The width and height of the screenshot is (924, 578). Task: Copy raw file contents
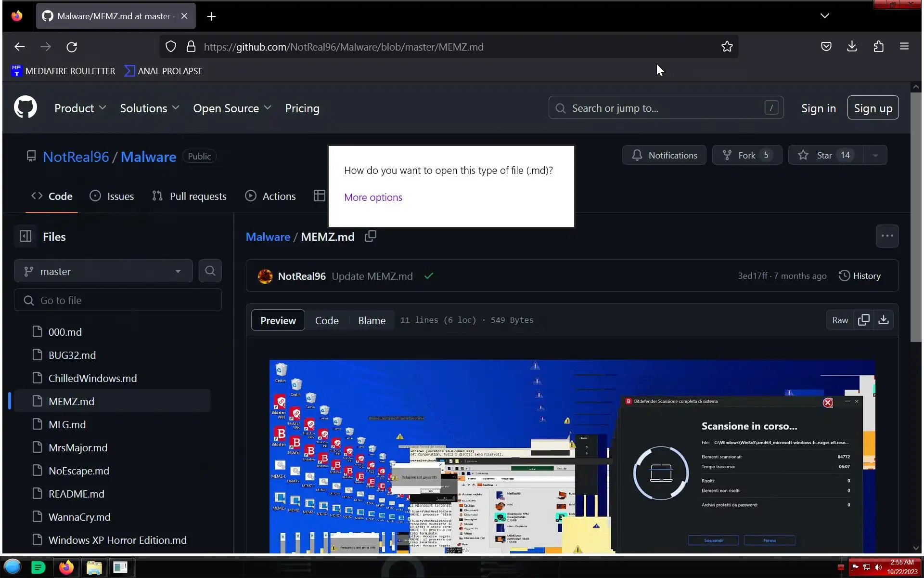click(x=864, y=320)
